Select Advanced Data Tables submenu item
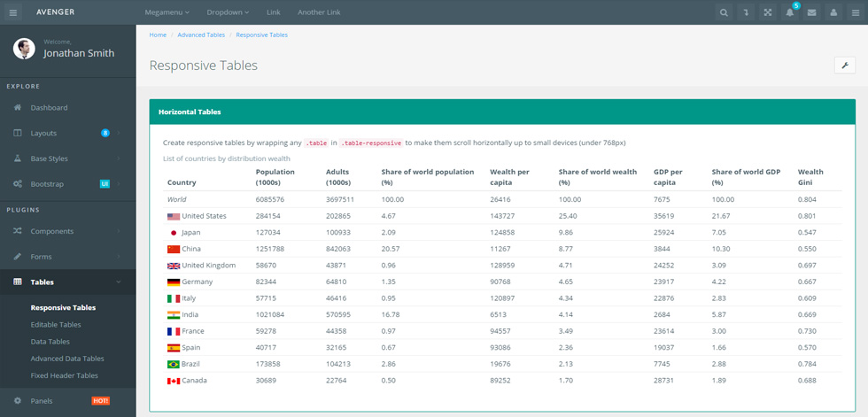Viewport: 868px width, 417px height. point(67,359)
